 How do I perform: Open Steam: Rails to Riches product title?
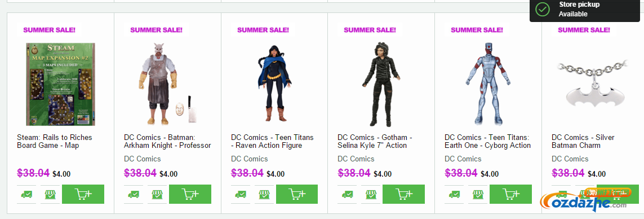click(x=55, y=141)
